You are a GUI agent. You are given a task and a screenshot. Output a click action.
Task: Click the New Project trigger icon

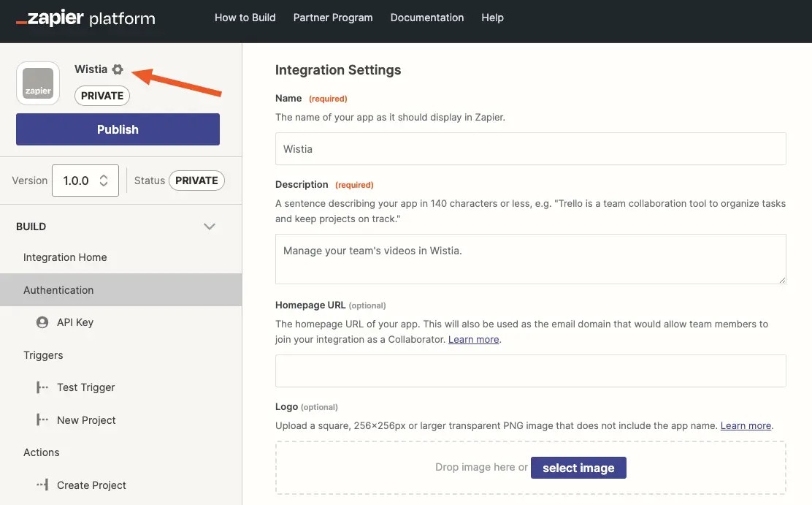(x=42, y=419)
